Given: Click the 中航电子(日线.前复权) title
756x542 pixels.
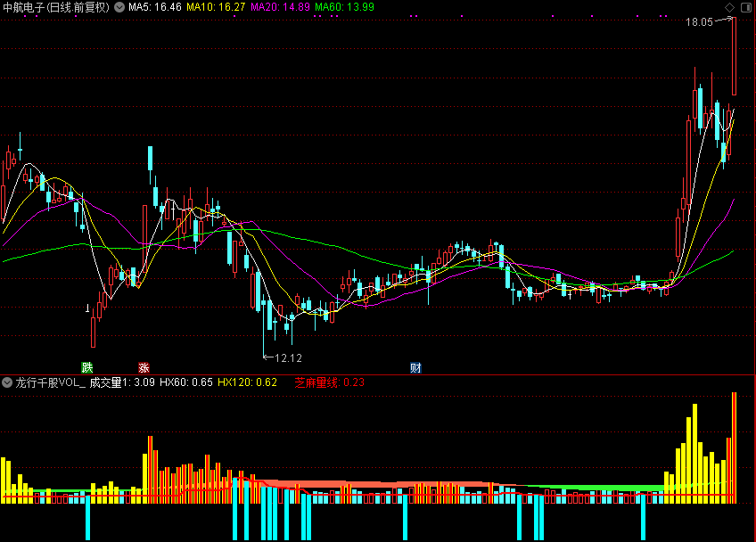Looking at the screenshot, I should [x=56, y=7].
